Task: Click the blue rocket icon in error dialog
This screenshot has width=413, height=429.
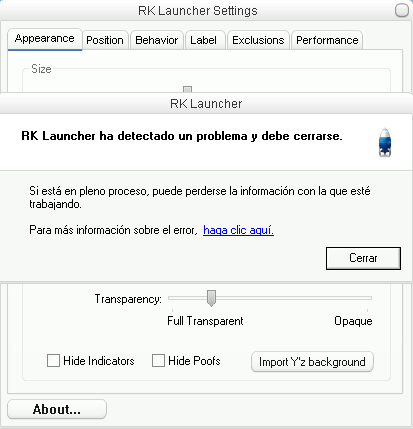Action: pos(385,142)
